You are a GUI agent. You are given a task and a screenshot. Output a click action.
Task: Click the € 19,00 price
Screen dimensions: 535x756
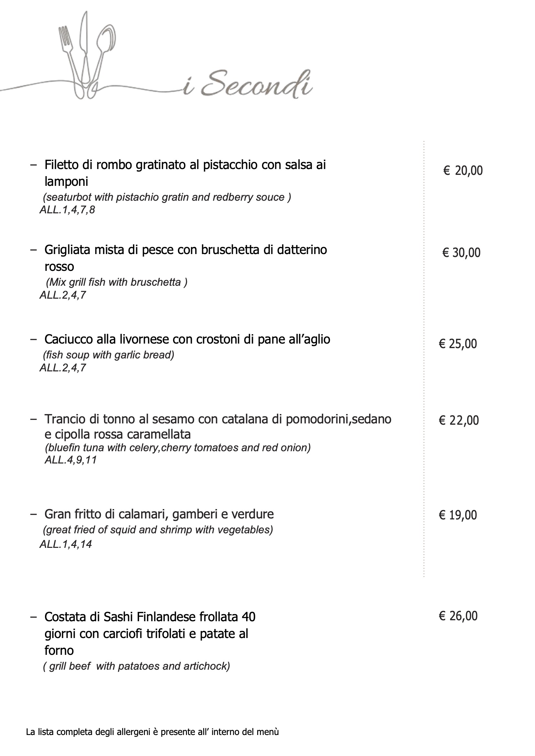point(458,515)
